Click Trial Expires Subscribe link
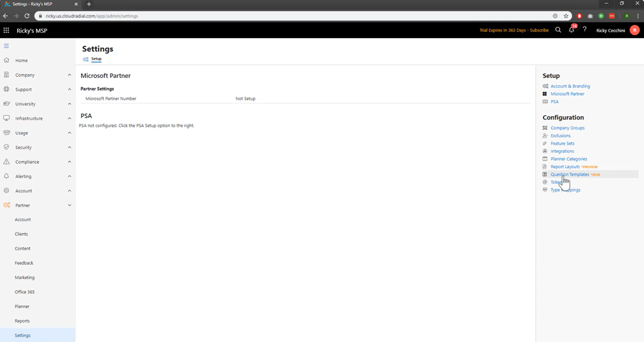 (x=514, y=30)
